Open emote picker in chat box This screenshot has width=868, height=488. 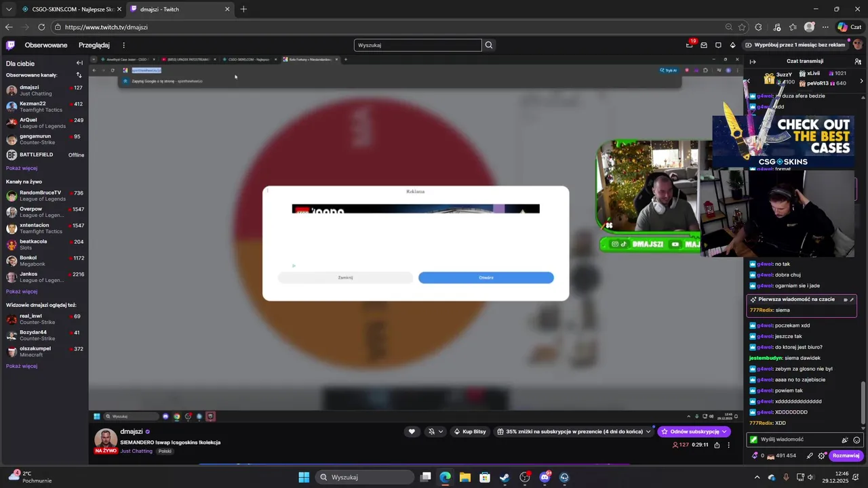[x=856, y=440]
